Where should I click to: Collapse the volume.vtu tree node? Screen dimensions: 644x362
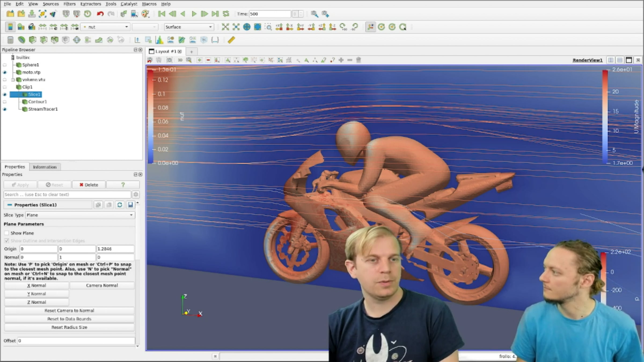click(x=13, y=80)
